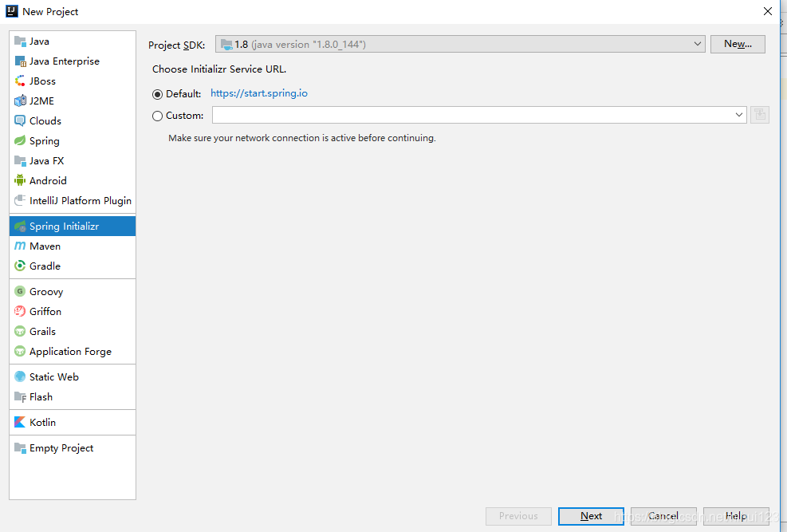Choose Android project type label
This screenshot has width=787, height=532.
pyautogui.click(x=48, y=180)
